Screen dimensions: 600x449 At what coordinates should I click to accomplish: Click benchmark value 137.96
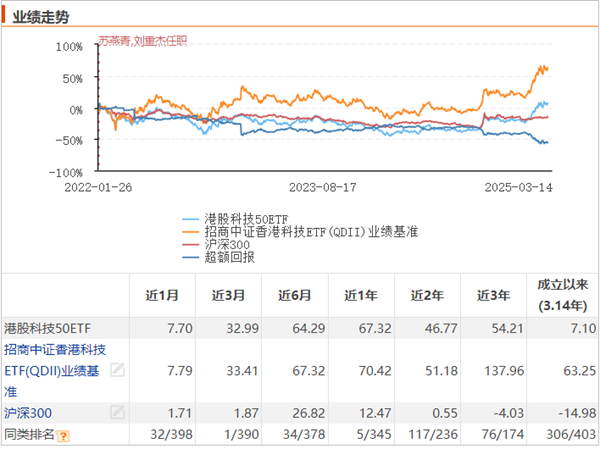pyautogui.click(x=504, y=371)
